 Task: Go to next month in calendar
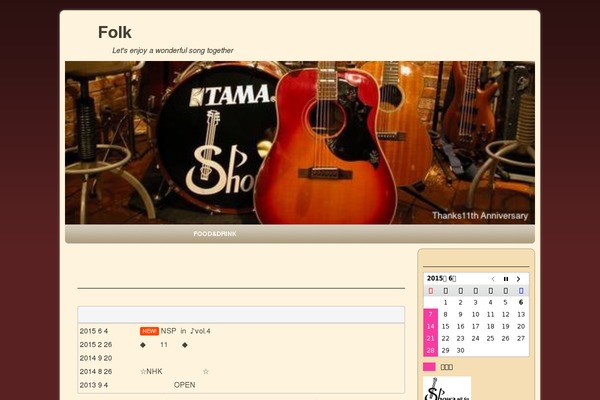click(518, 279)
